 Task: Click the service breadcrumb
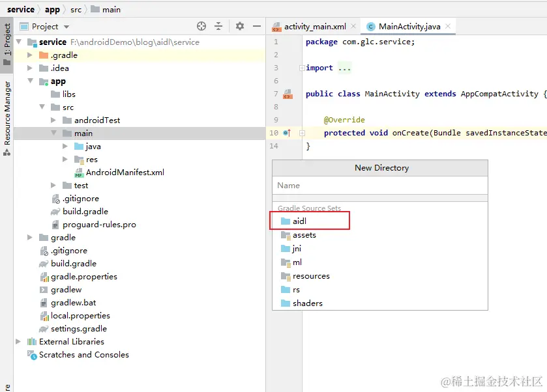click(x=21, y=9)
